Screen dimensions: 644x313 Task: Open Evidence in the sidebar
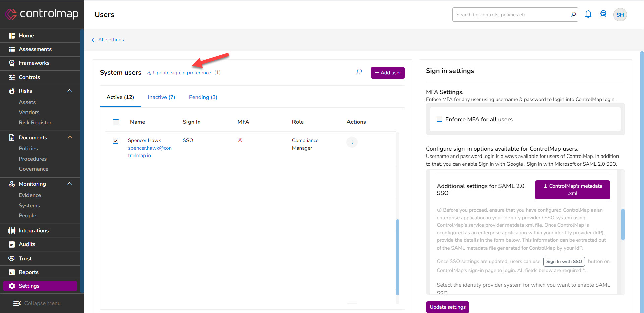click(x=30, y=195)
